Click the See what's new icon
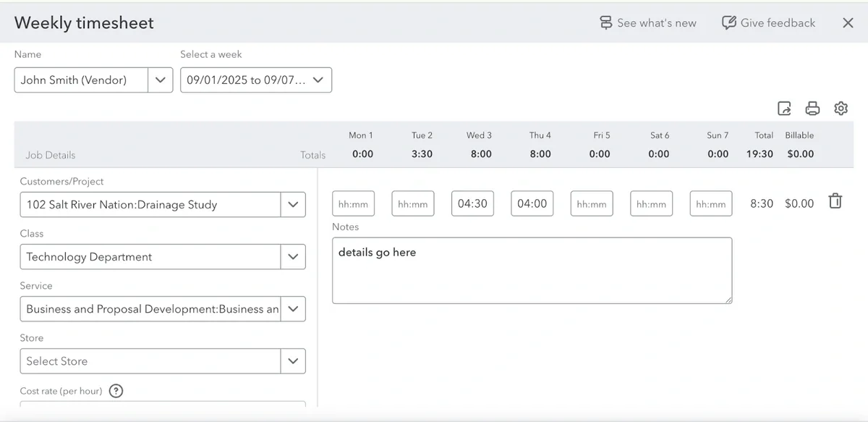This screenshot has width=868, height=422. click(605, 23)
